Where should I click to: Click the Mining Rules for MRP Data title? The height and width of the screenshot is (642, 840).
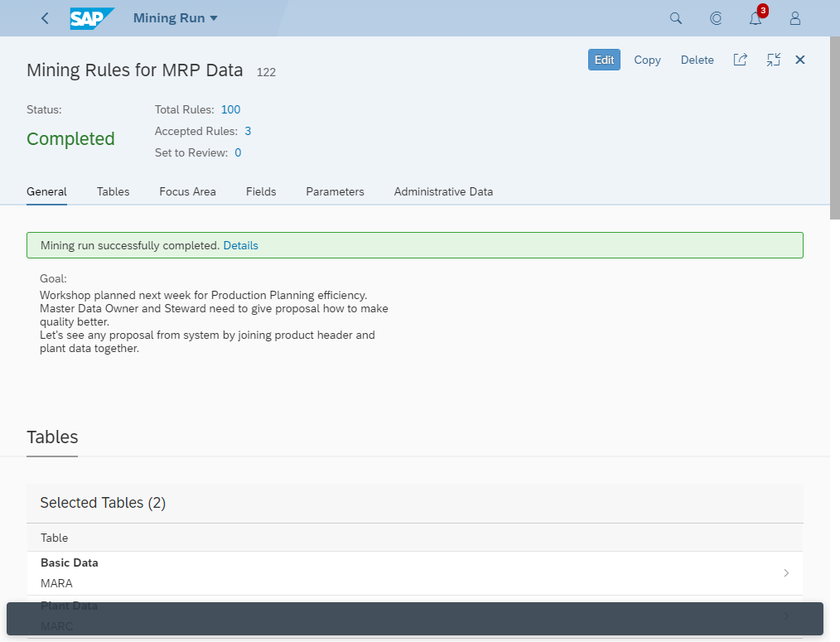tap(135, 70)
